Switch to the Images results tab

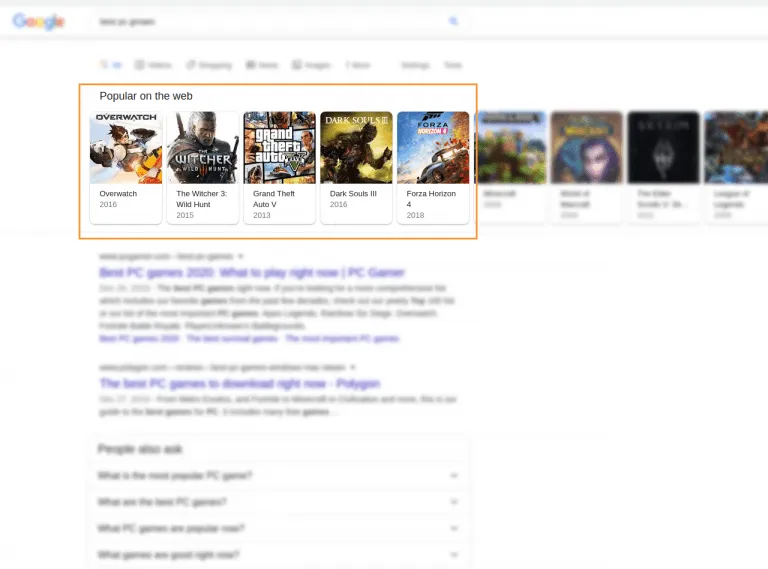[312, 65]
